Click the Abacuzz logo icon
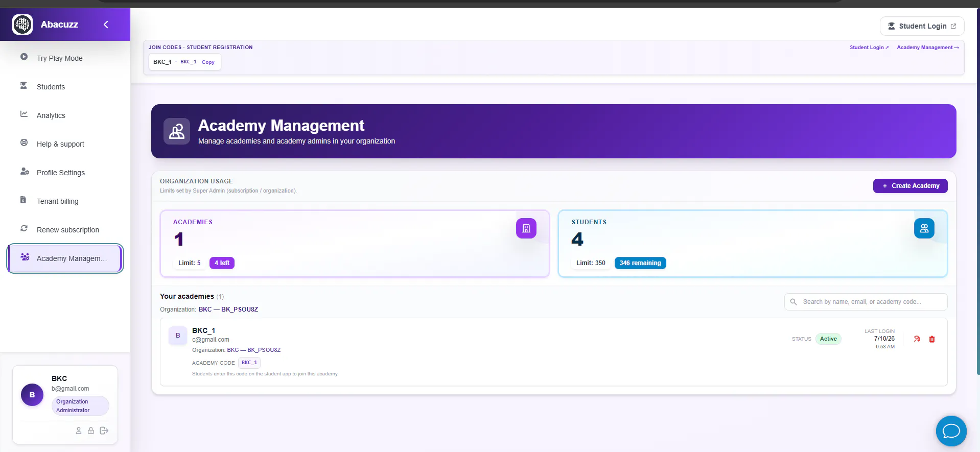 pos(22,25)
